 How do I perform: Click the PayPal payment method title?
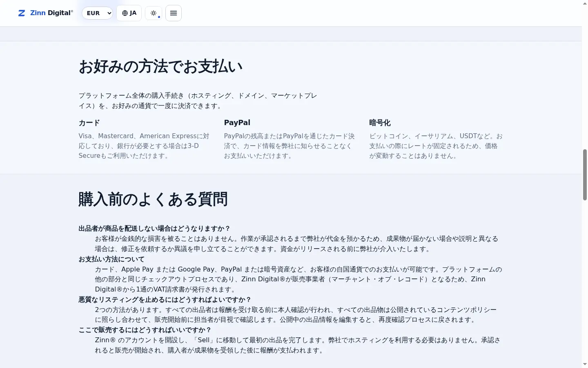click(237, 123)
